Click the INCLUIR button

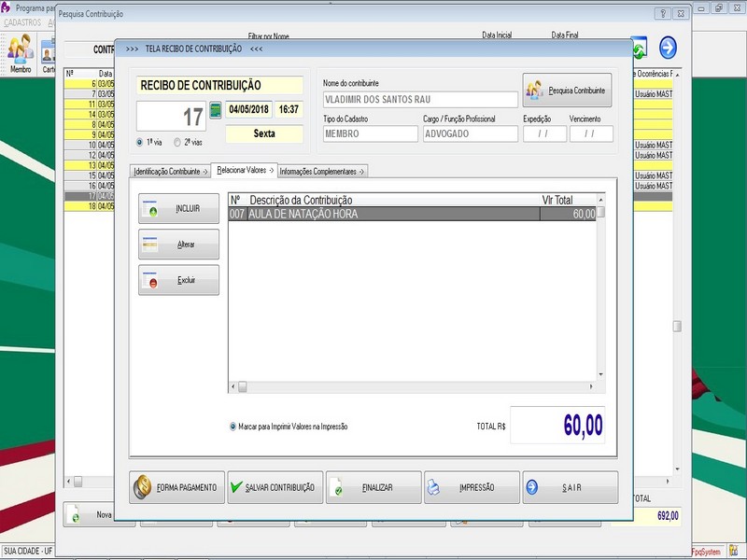178,208
